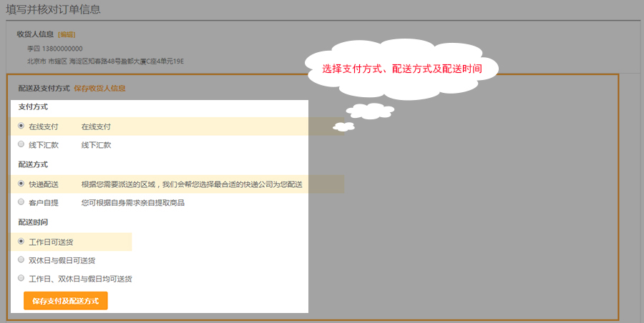The width and height of the screenshot is (644, 323).
Task: Click the 您可根据自身需求亲自提取商品 description
Action: 132,203
